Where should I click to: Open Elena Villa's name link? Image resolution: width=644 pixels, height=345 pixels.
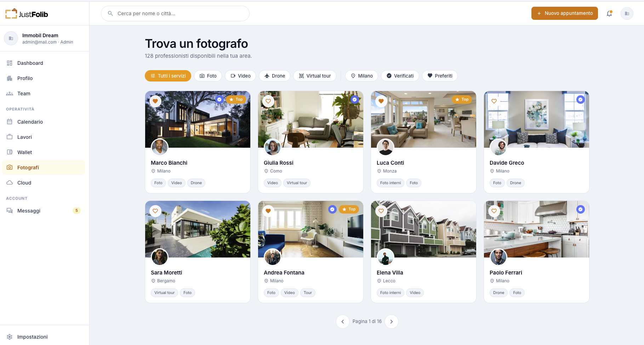coord(390,273)
